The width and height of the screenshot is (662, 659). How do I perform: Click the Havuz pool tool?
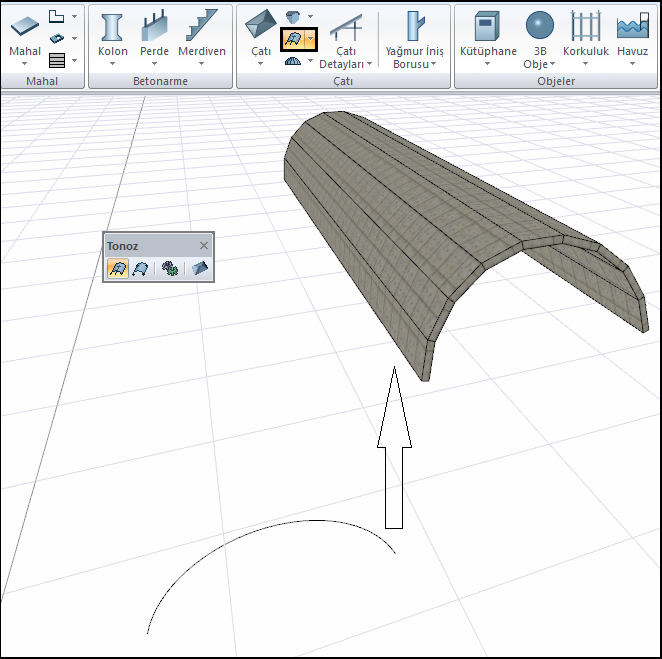click(633, 27)
